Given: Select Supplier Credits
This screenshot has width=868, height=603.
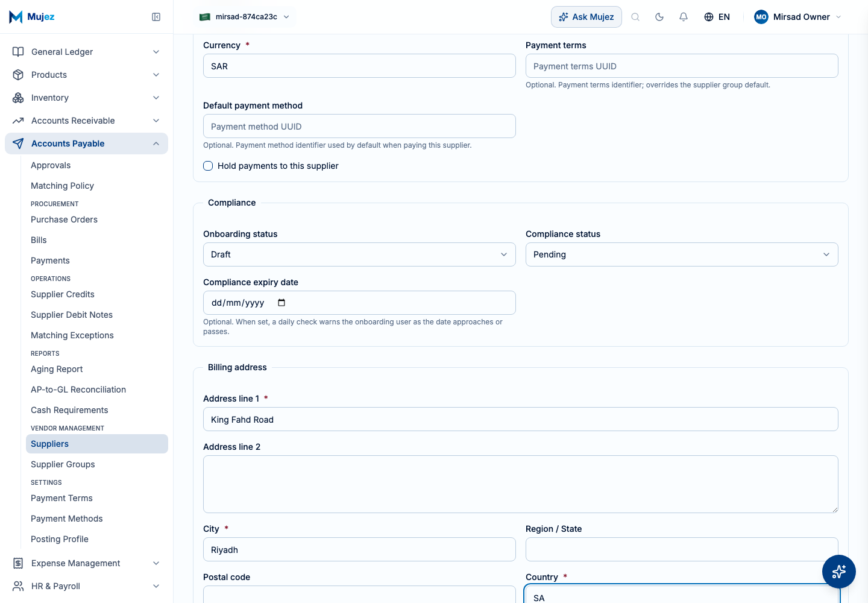Looking at the screenshot, I should click(97, 294).
